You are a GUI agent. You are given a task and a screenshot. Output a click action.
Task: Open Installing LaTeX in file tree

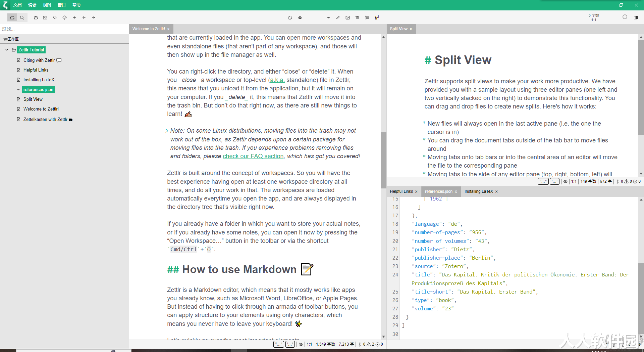[39, 80]
